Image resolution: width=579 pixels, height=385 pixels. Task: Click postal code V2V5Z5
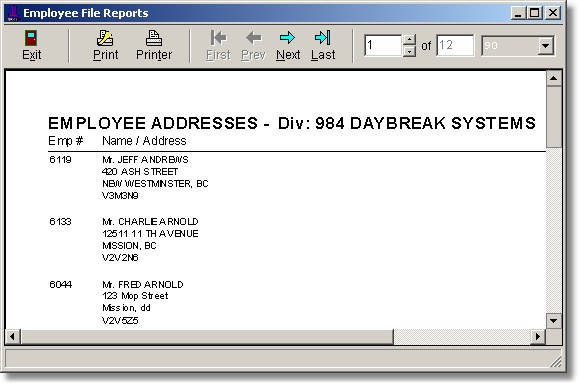120,320
